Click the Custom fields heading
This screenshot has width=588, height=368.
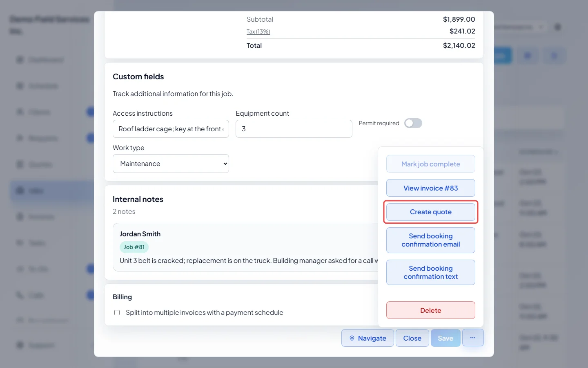pyautogui.click(x=138, y=76)
